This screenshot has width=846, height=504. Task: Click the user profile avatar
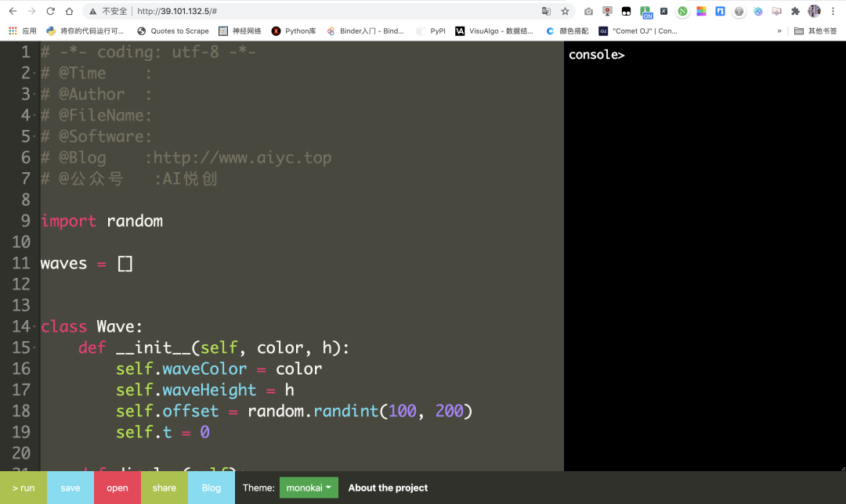click(814, 11)
